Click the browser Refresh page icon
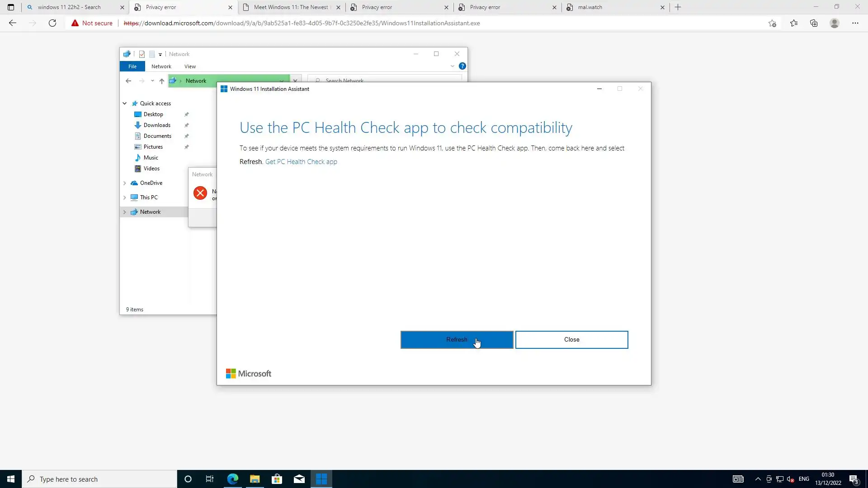 (x=52, y=23)
